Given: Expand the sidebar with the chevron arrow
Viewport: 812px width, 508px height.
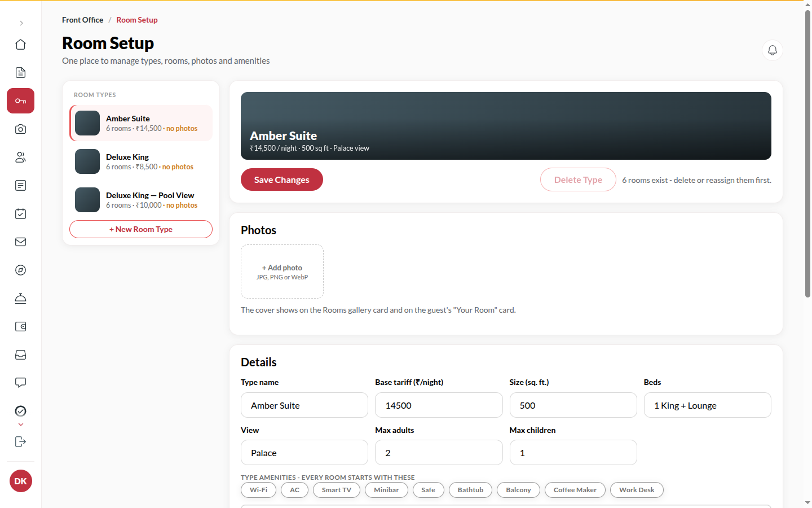Looking at the screenshot, I should [21, 23].
